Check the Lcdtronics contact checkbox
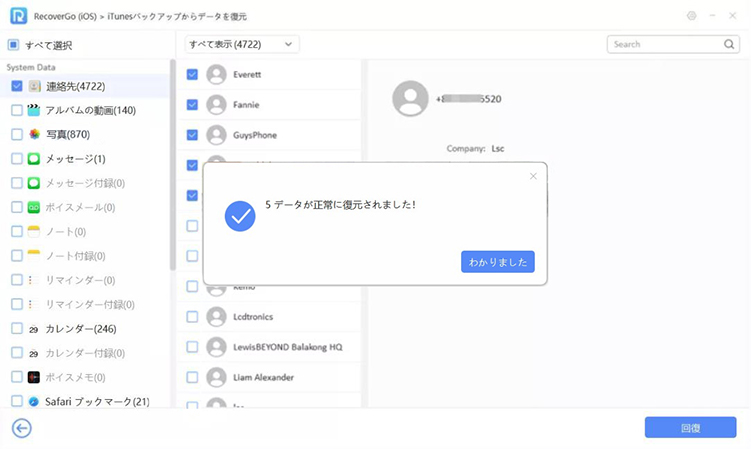Viewport: 751px width, 449px height. pyautogui.click(x=192, y=317)
